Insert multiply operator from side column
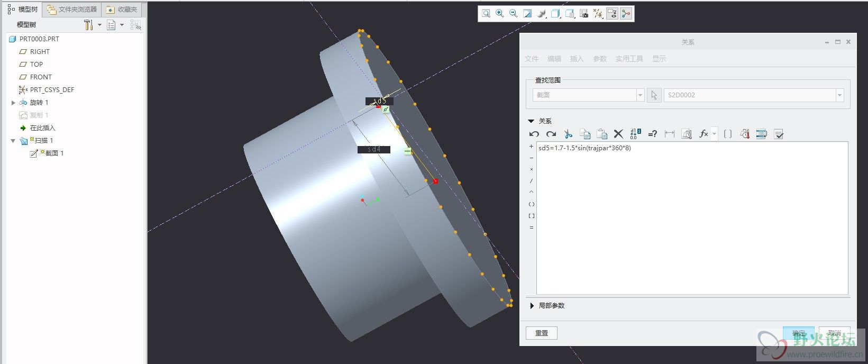 [532, 170]
